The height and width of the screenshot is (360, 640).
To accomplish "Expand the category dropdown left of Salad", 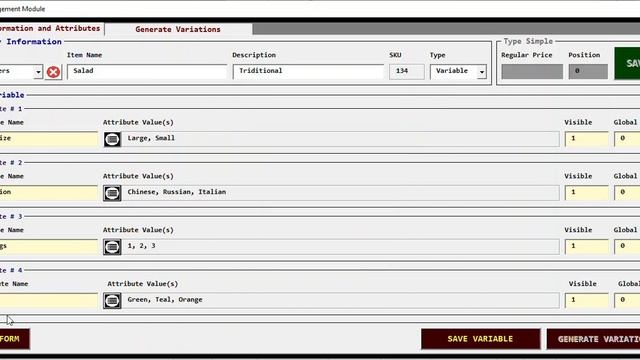I will click(x=38, y=72).
